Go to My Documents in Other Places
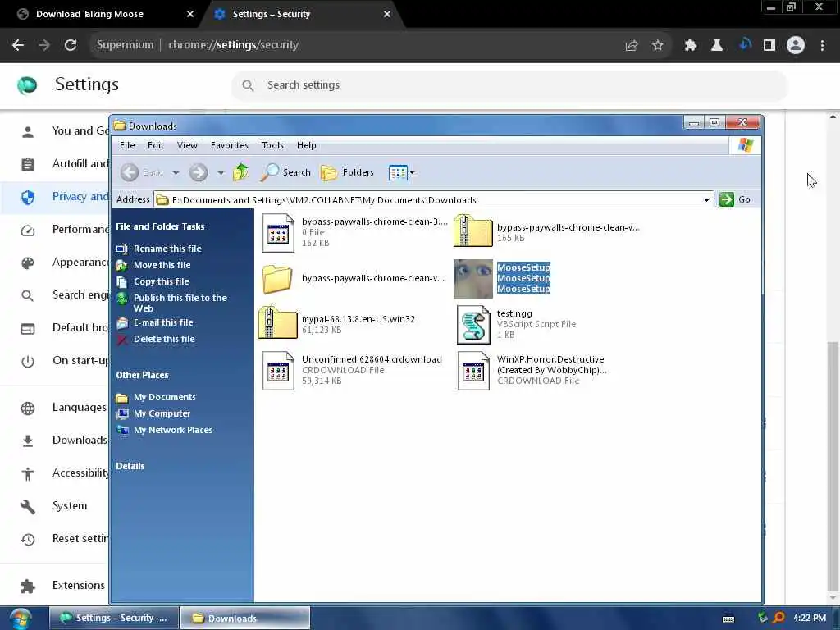 [164, 398]
